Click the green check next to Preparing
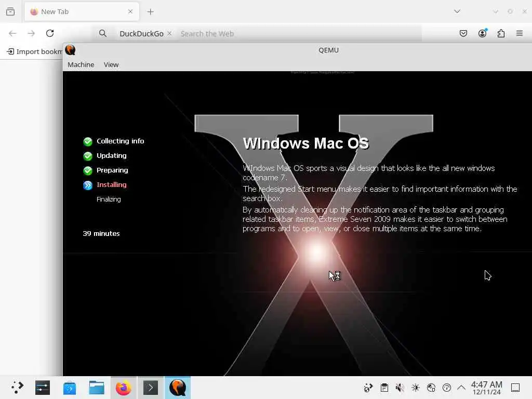This screenshot has height=399, width=532. (87, 170)
